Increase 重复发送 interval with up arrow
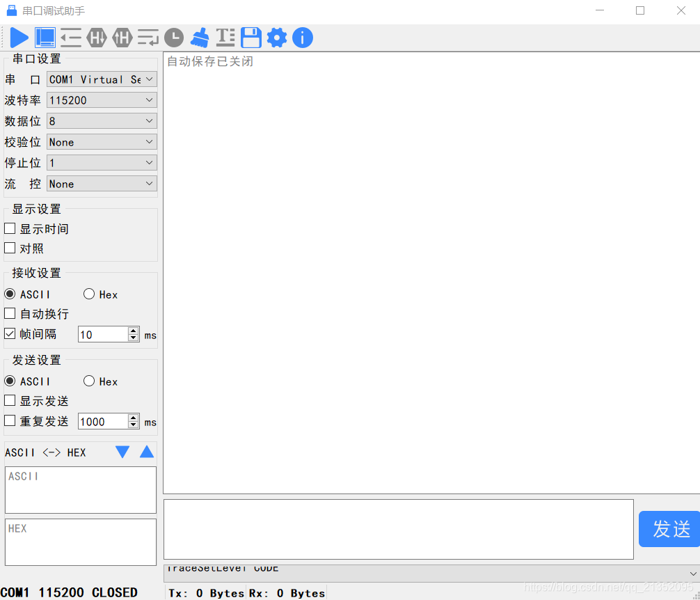Viewport: 700px width, 600px height. 134,418
